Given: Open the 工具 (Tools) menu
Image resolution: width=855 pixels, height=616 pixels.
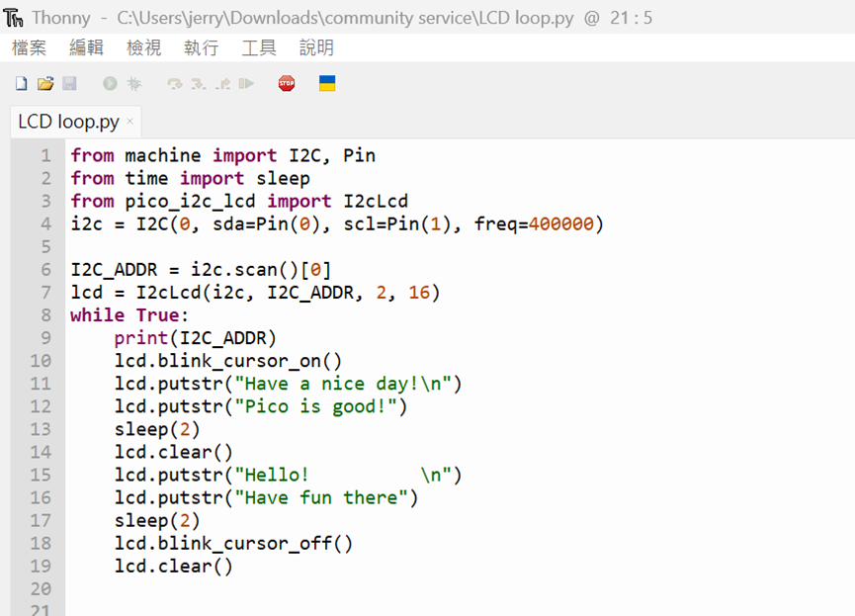Looking at the screenshot, I should (259, 48).
